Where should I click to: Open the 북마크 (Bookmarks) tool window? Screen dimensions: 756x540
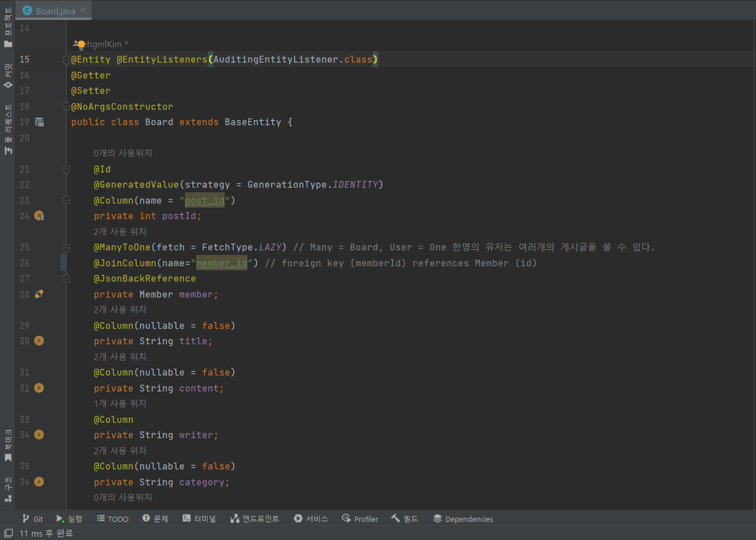(x=8, y=446)
